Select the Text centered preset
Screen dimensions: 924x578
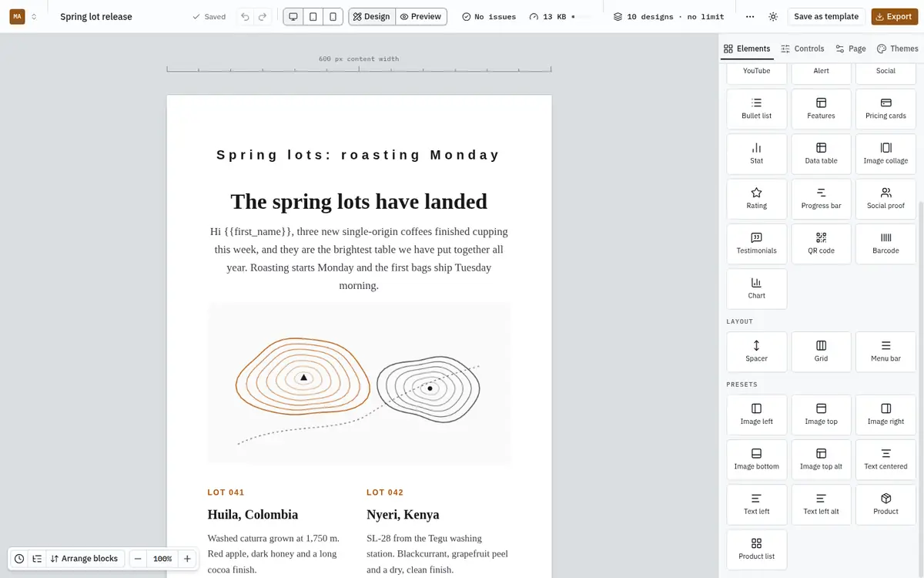pyautogui.click(x=885, y=459)
